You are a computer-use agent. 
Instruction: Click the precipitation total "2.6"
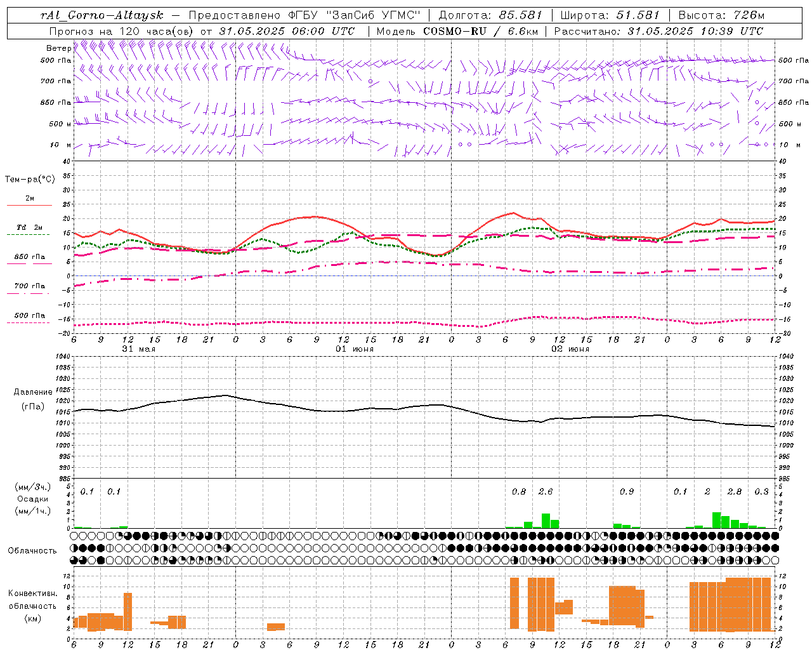546,491
